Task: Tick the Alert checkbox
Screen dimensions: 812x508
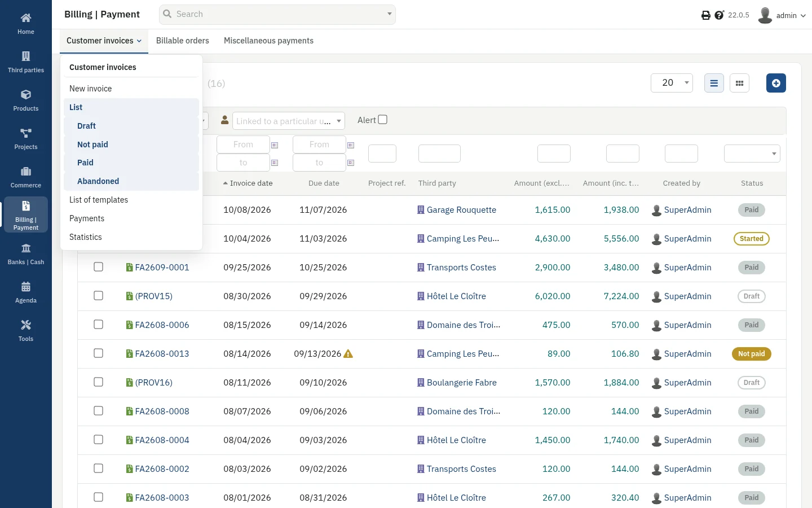Action: click(x=383, y=120)
